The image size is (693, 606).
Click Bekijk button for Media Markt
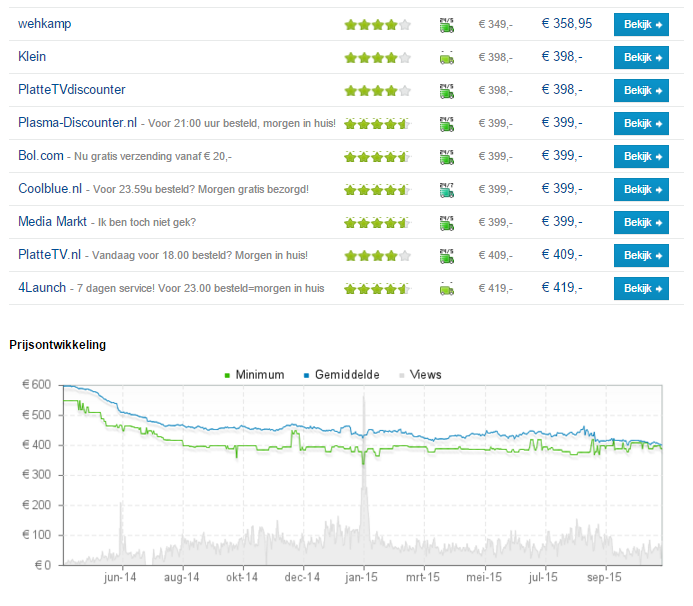point(641,222)
